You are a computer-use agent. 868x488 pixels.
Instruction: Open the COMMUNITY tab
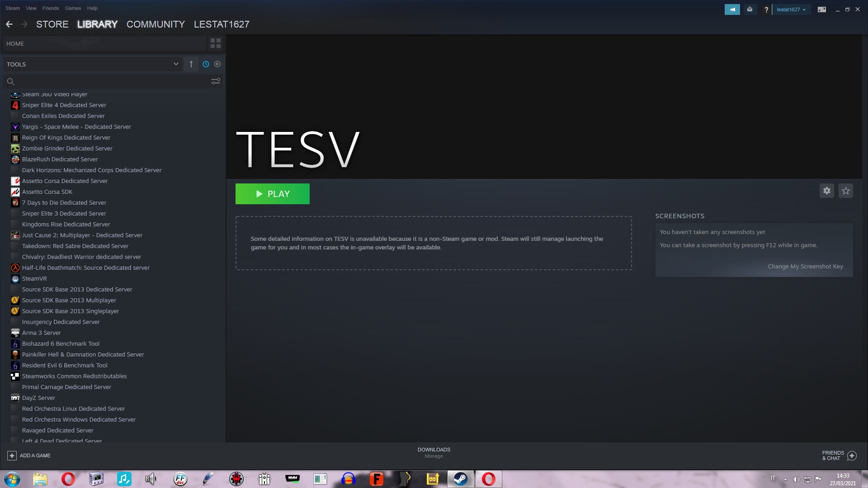[x=156, y=24]
